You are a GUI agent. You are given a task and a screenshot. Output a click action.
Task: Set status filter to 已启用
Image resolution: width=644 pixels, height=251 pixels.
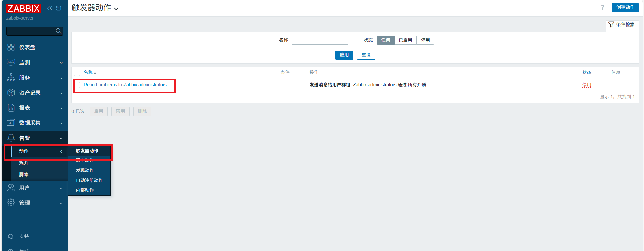(405, 40)
